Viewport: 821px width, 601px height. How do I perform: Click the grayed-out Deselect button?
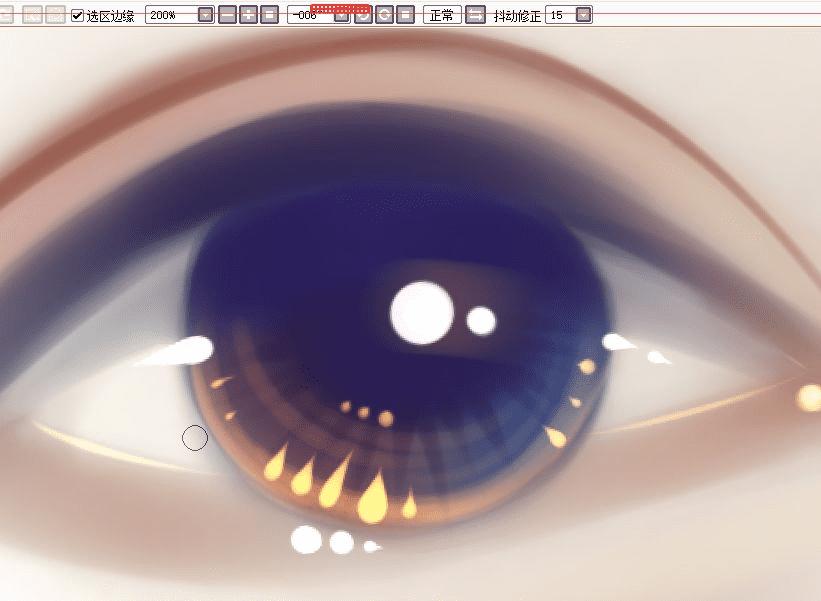pyautogui.click(x=32, y=15)
